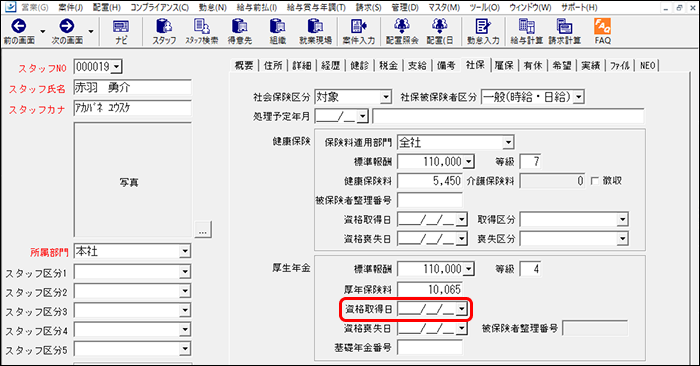The height and width of the screenshot is (366, 700).
Task: Open the 取得区分 dropdown
Action: click(622, 220)
